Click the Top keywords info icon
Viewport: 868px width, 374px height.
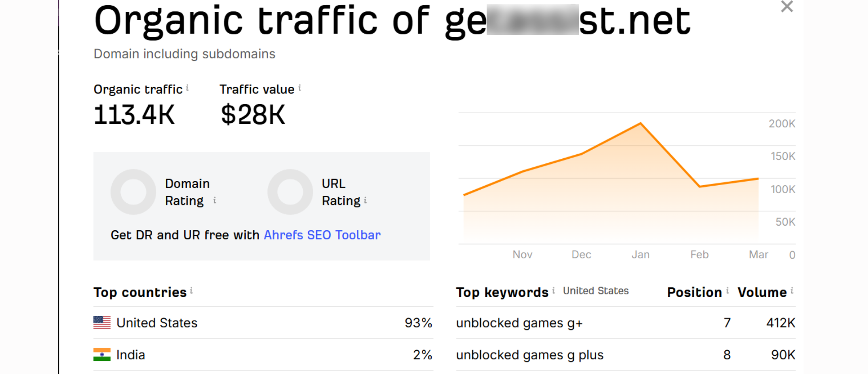[x=553, y=291]
